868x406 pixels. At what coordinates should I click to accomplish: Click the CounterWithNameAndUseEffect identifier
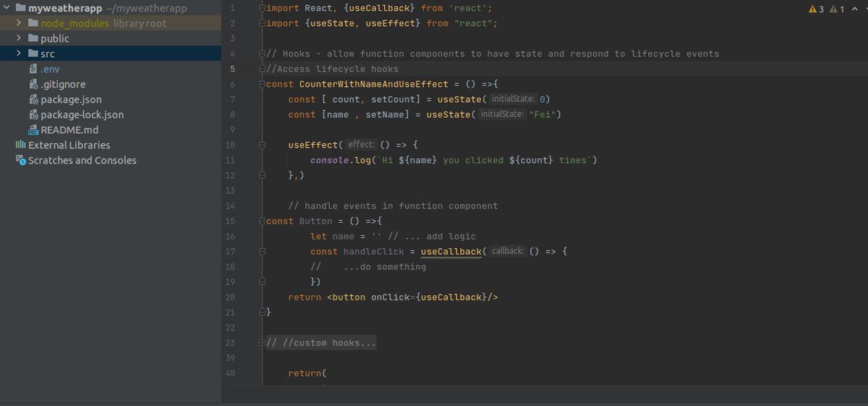[x=374, y=84]
